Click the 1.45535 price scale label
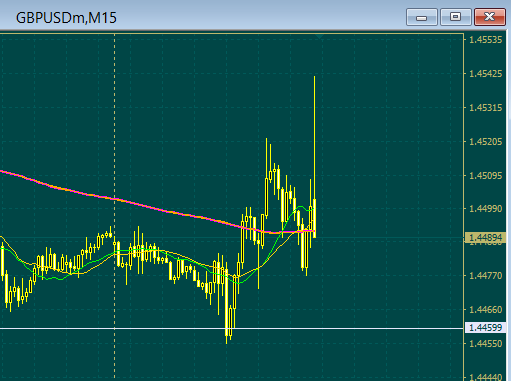The image size is (511, 381). point(485,40)
